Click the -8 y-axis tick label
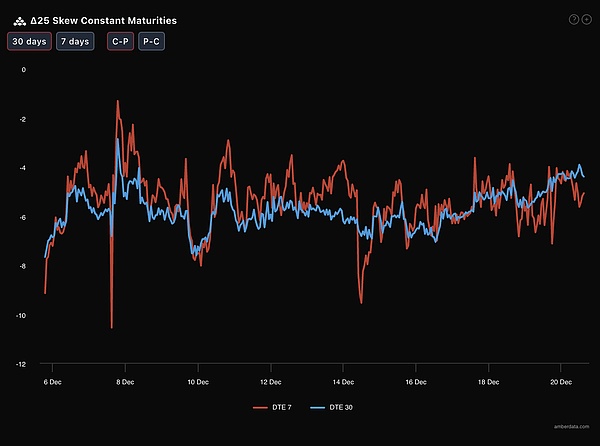 click(x=21, y=266)
